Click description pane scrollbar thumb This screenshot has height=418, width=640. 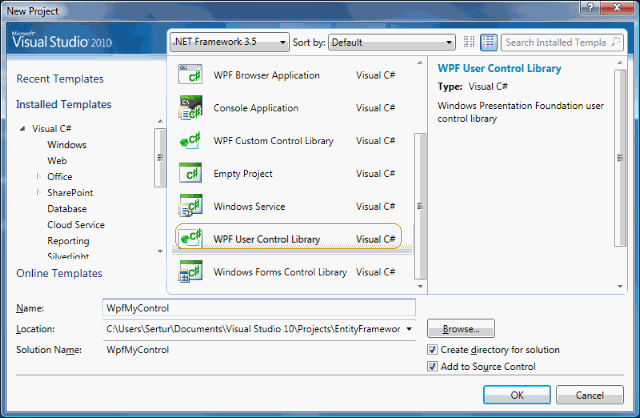click(620, 158)
